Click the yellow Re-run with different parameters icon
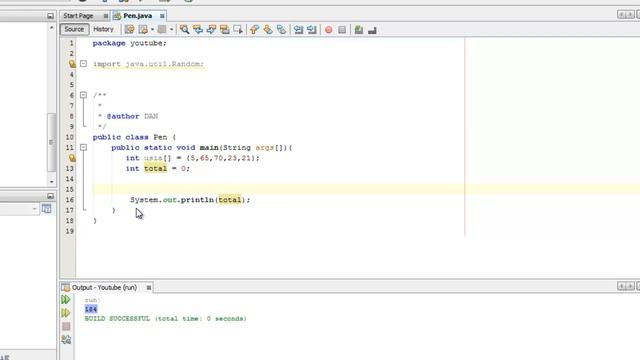This screenshot has width=640, height=360. [x=65, y=313]
